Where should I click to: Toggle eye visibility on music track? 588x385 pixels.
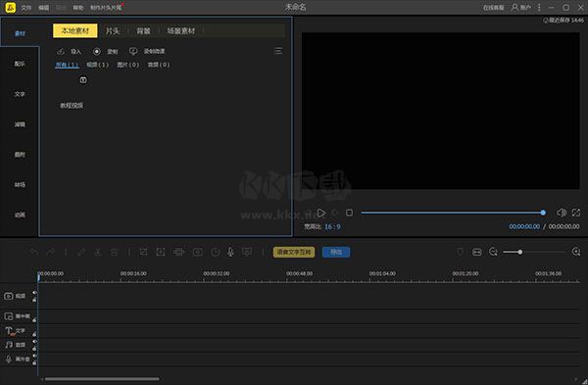(x=34, y=342)
